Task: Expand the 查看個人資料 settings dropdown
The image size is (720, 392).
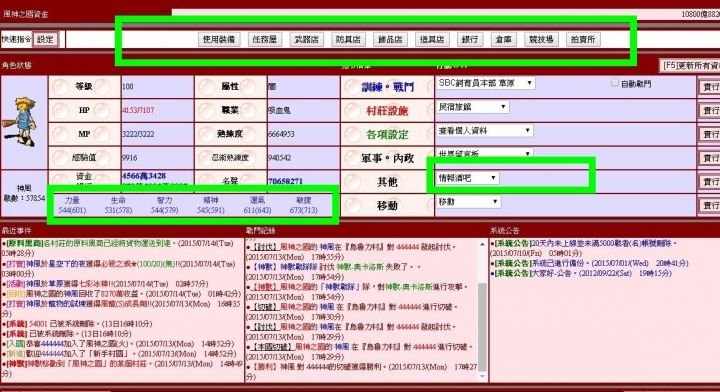Action: (x=484, y=131)
